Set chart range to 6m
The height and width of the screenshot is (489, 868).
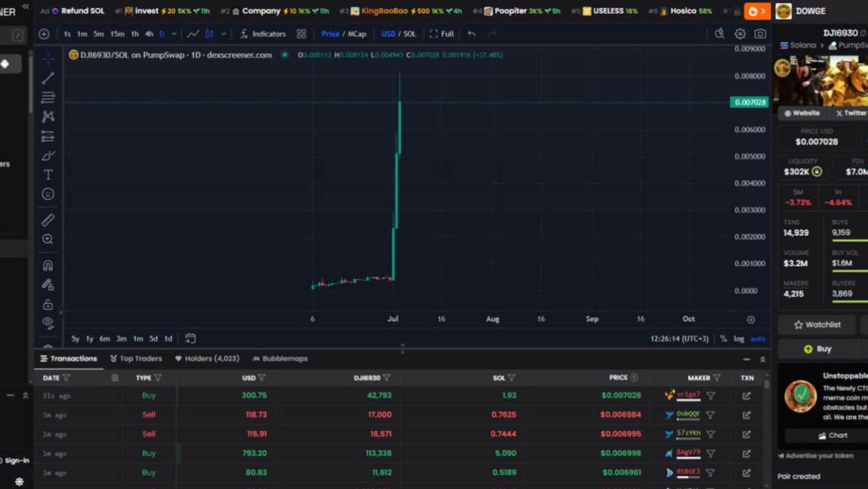(104, 339)
